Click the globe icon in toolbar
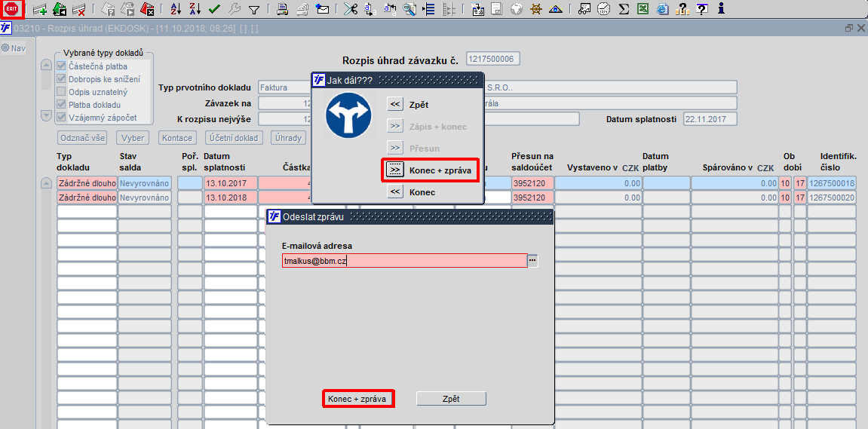This screenshot has height=429, width=868. pos(517,9)
